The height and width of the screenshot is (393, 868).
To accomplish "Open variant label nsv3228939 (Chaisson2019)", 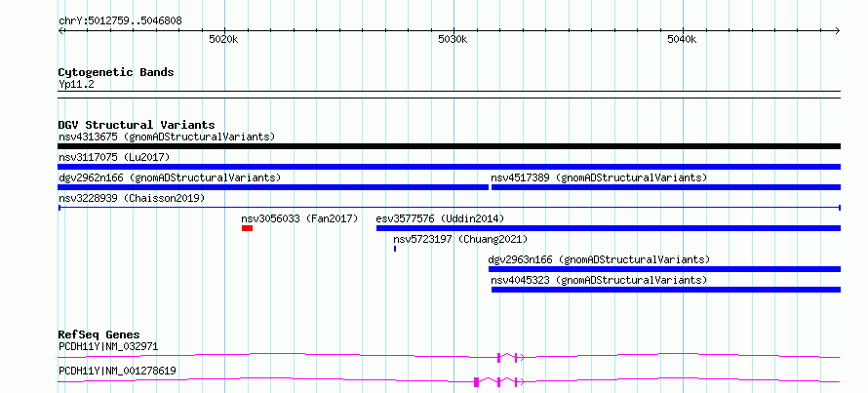I will pyautogui.click(x=132, y=198).
